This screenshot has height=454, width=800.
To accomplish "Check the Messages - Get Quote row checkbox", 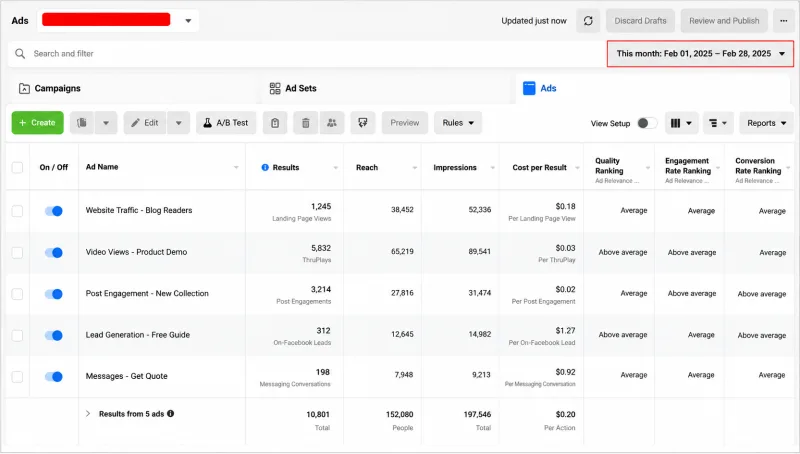I will coord(17,376).
